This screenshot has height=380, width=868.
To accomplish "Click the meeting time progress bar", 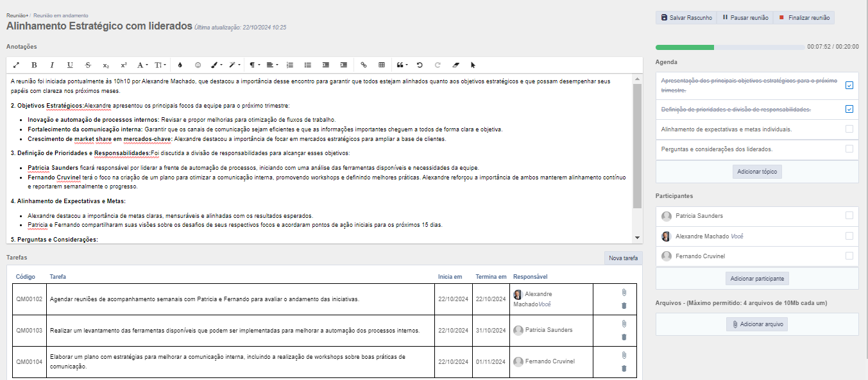I will [x=729, y=47].
